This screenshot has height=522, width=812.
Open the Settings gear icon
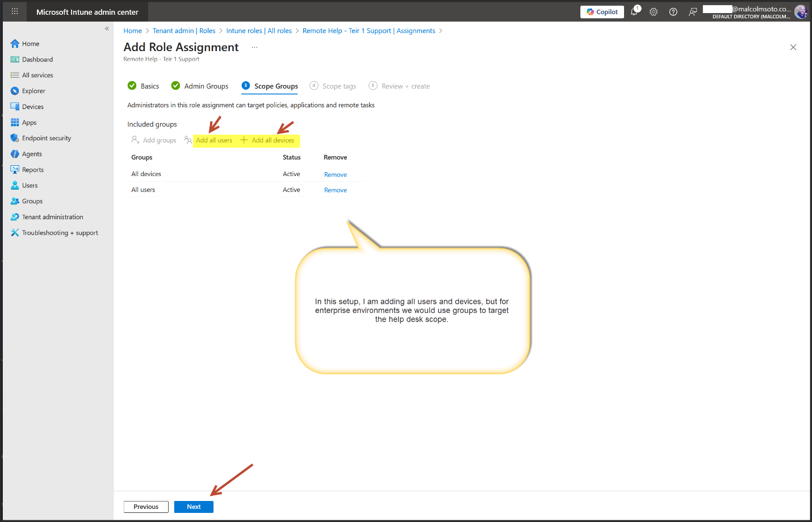pyautogui.click(x=654, y=12)
